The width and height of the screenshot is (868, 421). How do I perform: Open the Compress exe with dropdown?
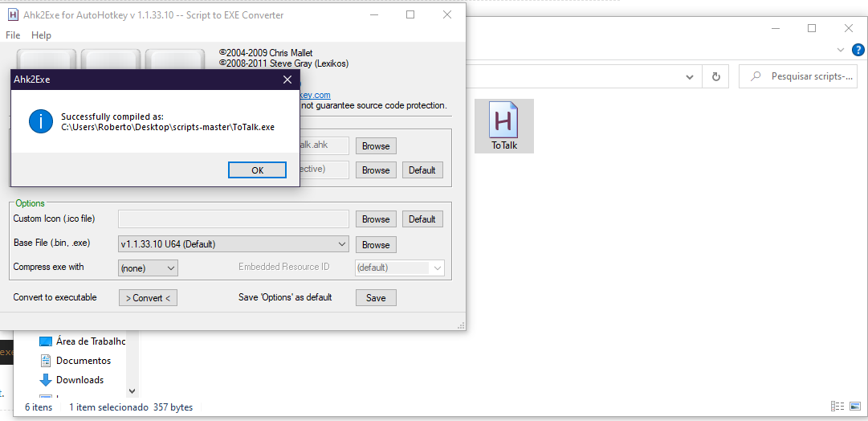[x=149, y=268]
